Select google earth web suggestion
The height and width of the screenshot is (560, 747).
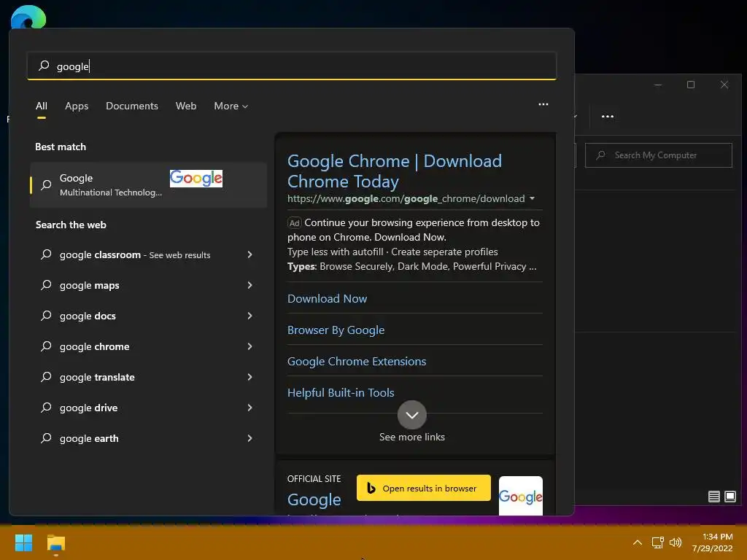(89, 438)
